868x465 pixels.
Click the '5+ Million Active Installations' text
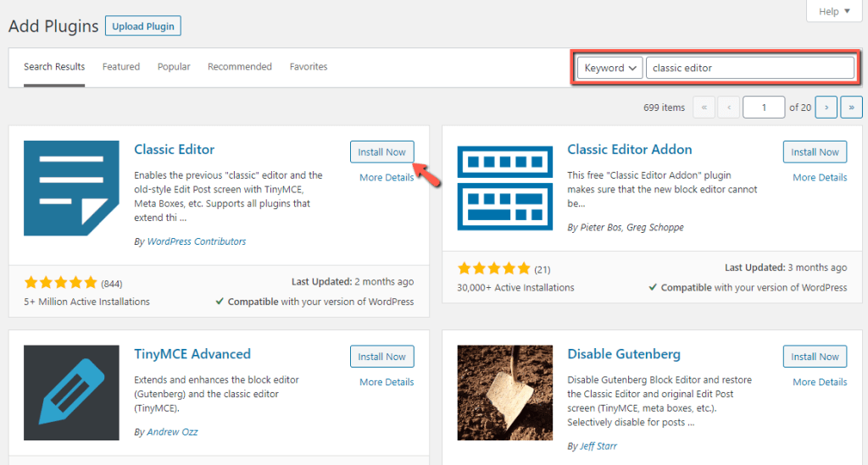(87, 302)
